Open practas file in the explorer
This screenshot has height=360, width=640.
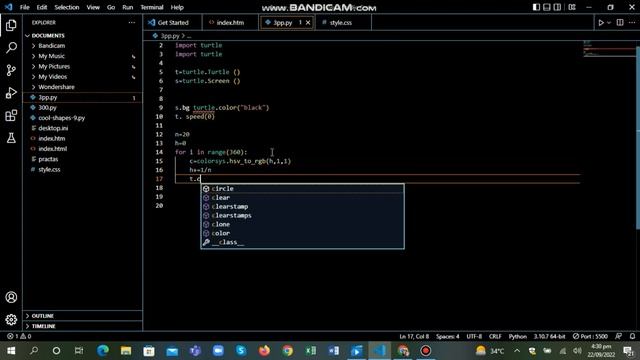[x=83, y=159]
